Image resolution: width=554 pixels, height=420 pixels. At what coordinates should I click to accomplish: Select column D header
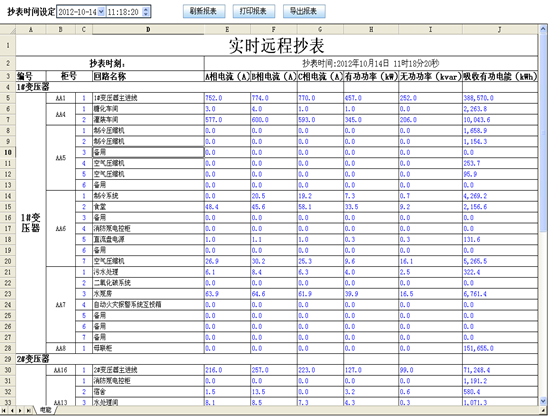(x=148, y=30)
